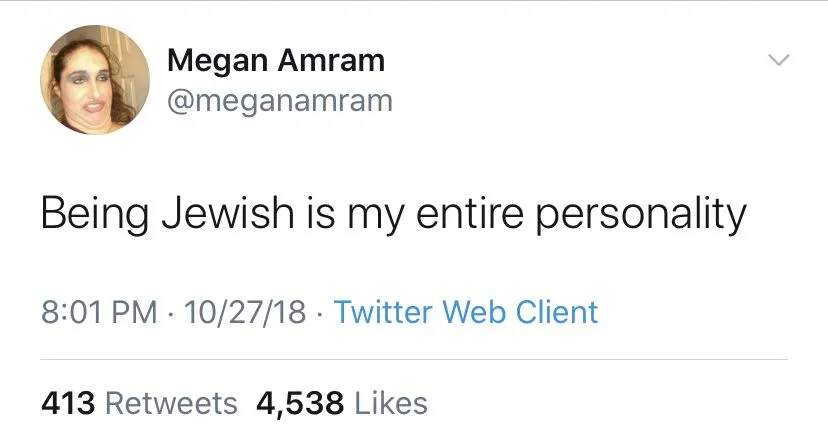828x444 pixels.
Task: Select the tweet text about personality
Action: (393, 215)
